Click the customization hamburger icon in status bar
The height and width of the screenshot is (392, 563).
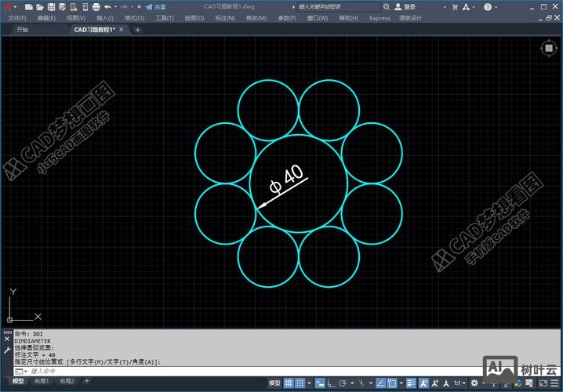554,383
